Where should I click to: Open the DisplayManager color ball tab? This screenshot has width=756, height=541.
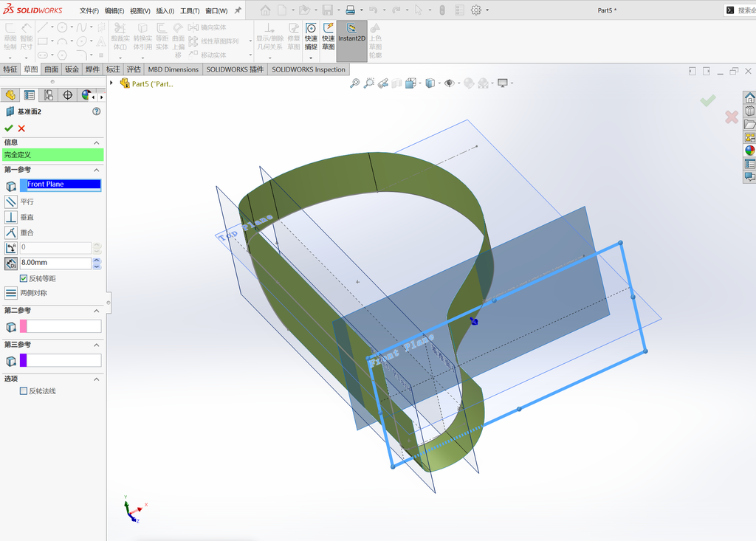point(86,95)
